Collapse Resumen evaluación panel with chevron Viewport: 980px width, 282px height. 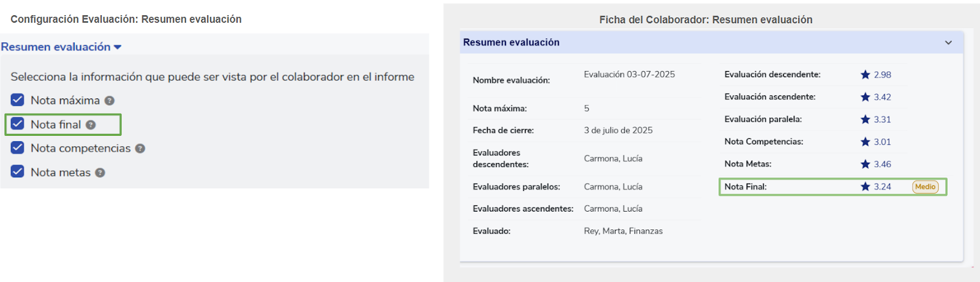[x=948, y=43]
